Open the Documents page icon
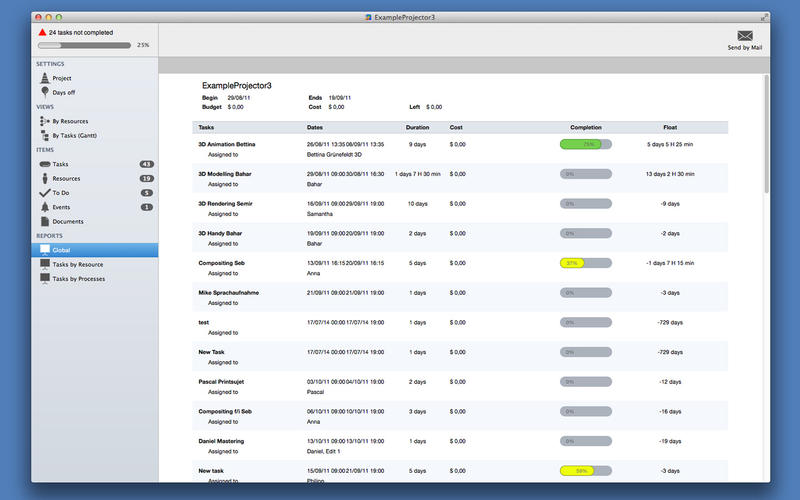Screen dimensions: 800x500 (x=45, y=221)
